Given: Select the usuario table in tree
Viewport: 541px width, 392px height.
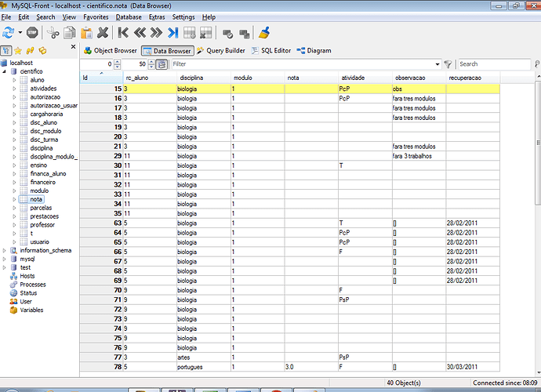Looking at the screenshot, I should pos(40,242).
